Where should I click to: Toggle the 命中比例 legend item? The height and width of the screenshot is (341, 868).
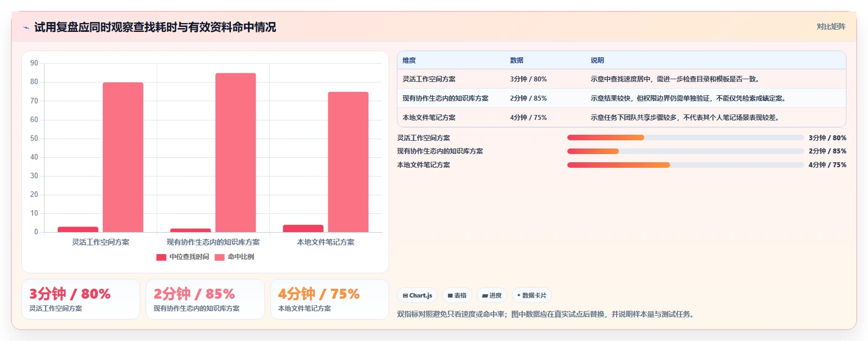pos(234,257)
